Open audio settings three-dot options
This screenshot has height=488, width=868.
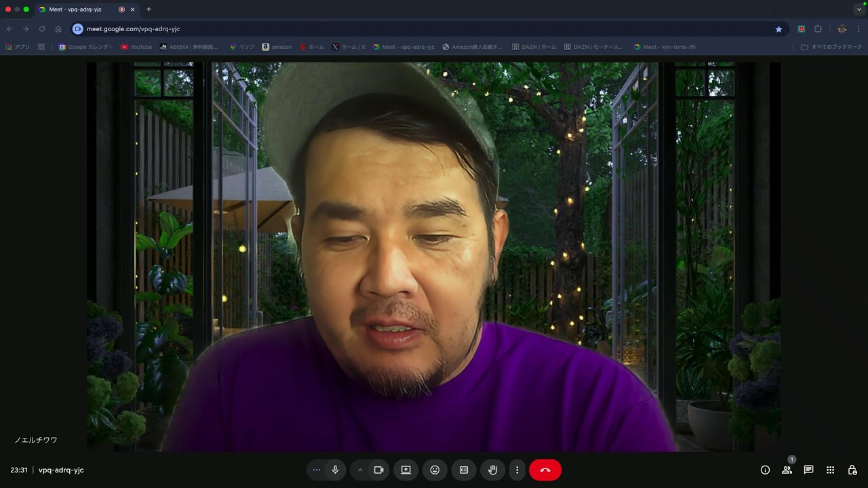point(317,470)
